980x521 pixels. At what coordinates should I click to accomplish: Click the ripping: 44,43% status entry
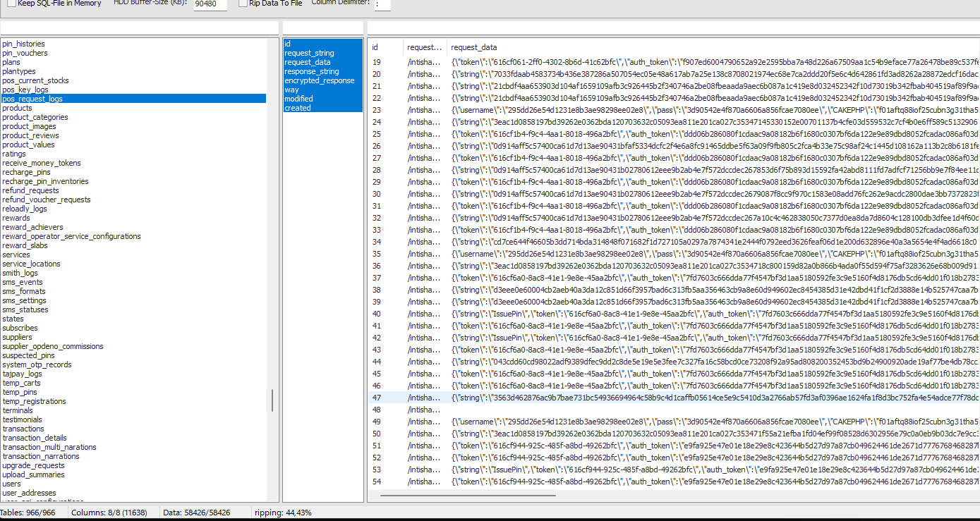[283, 513]
